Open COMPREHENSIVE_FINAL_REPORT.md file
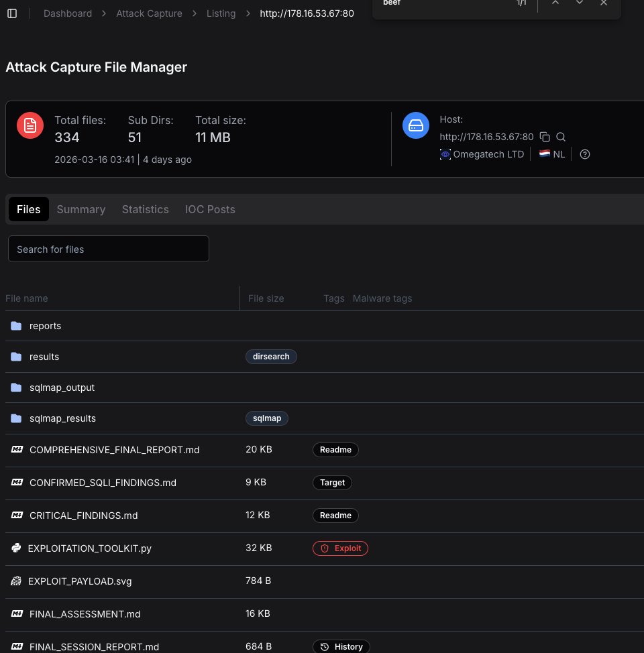The image size is (644, 653). point(114,450)
